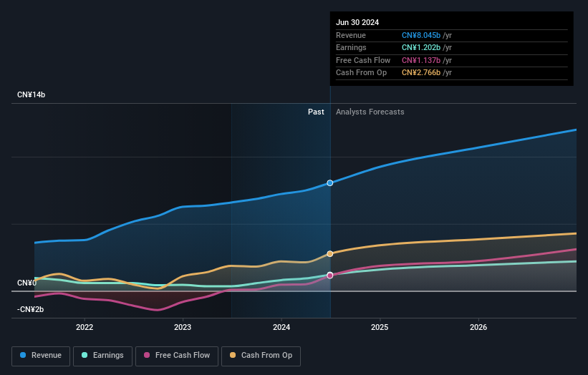Select the Free Cash Flow data point marker
This screenshot has width=588, height=375.
pos(330,276)
